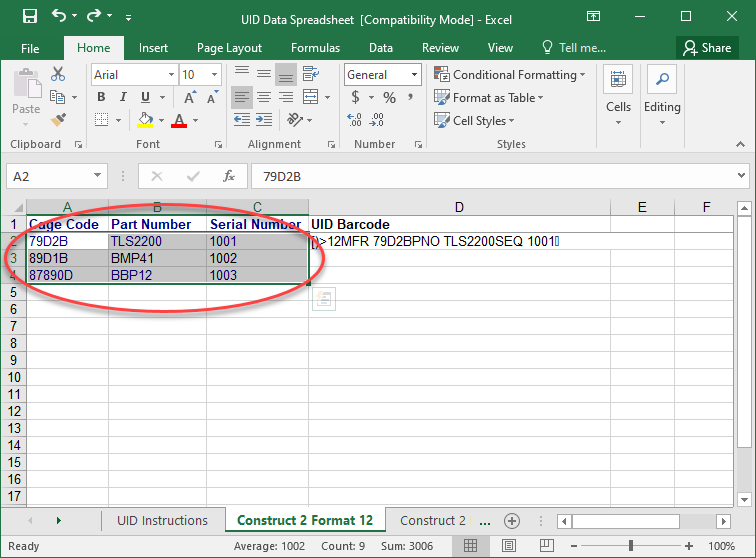756x558 pixels.
Task: Click the Share button
Action: tap(706, 47)
